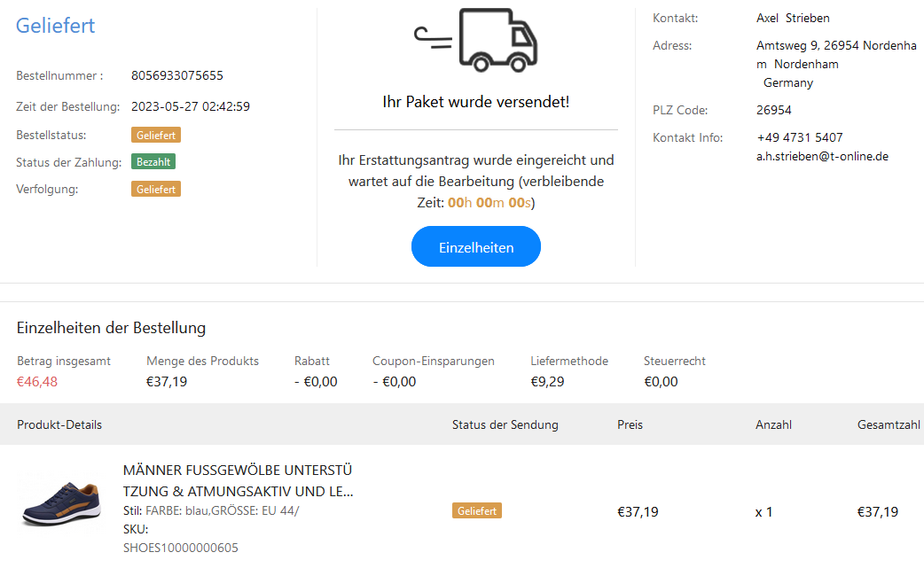Click the delivery truck icon
This screenshot has height=568, width=924.
tap(477, 40)
